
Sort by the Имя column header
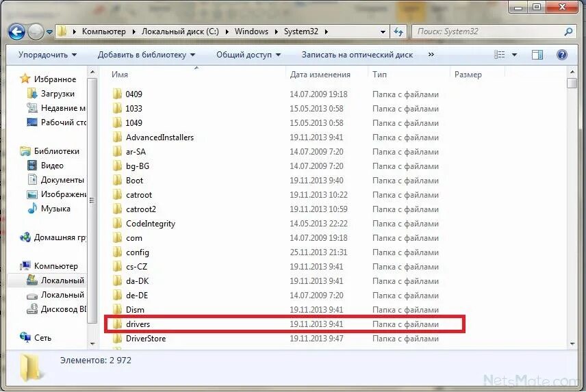pos(120,75)
